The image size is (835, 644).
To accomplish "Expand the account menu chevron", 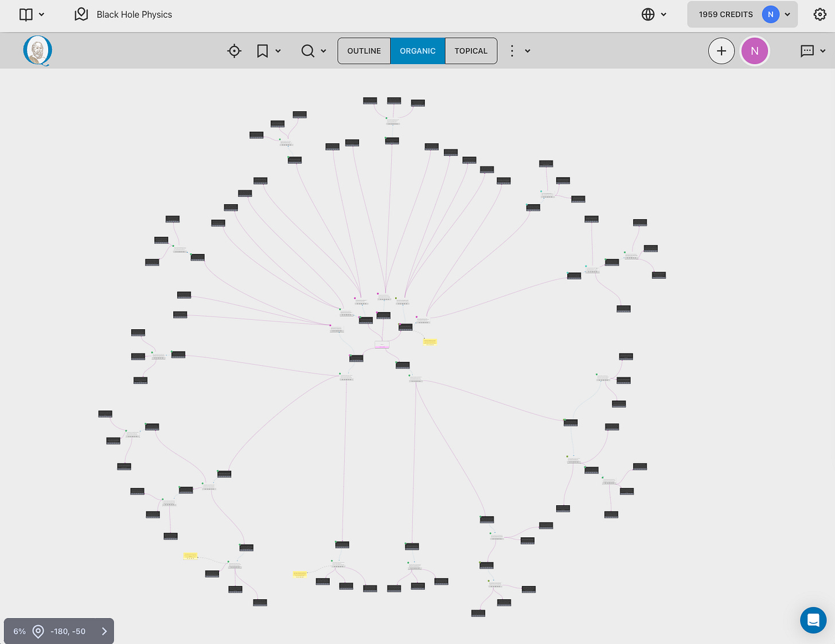I will pos(787,15).
